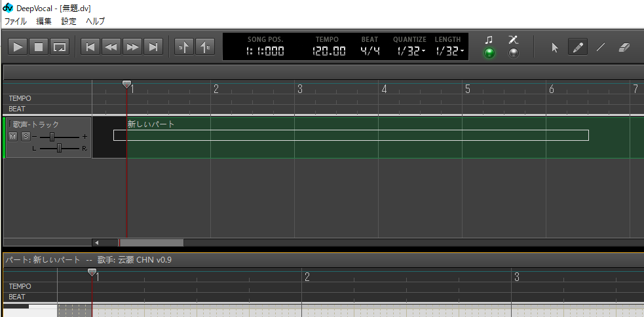Screen dimensions: 644x317
Task: Click the track handle grip beside the track name
Action: pos(10,124)
